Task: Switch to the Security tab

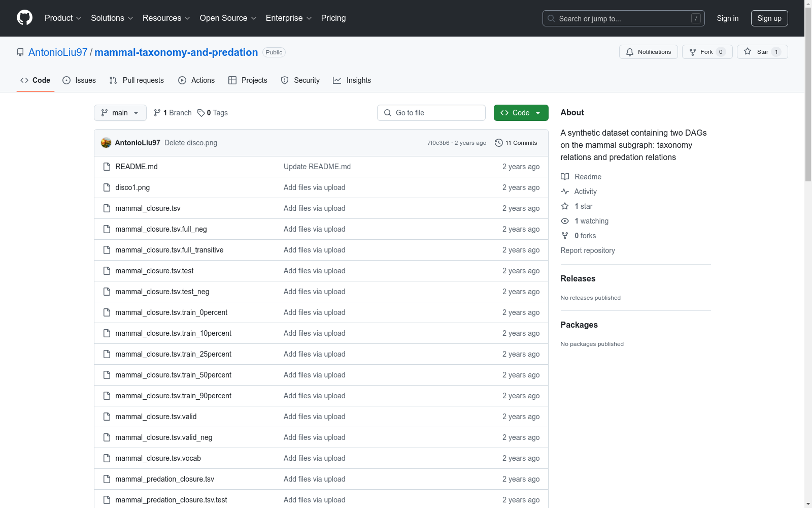Action: click(300, 80)
